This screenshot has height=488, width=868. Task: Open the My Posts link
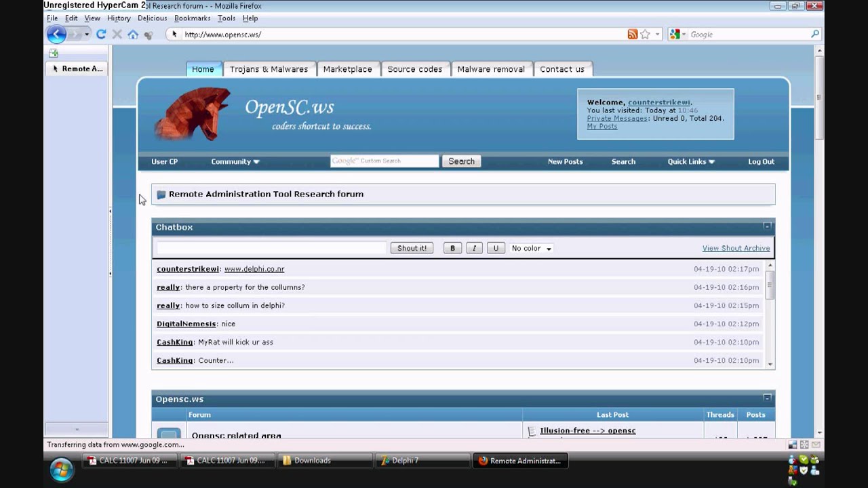602,126
